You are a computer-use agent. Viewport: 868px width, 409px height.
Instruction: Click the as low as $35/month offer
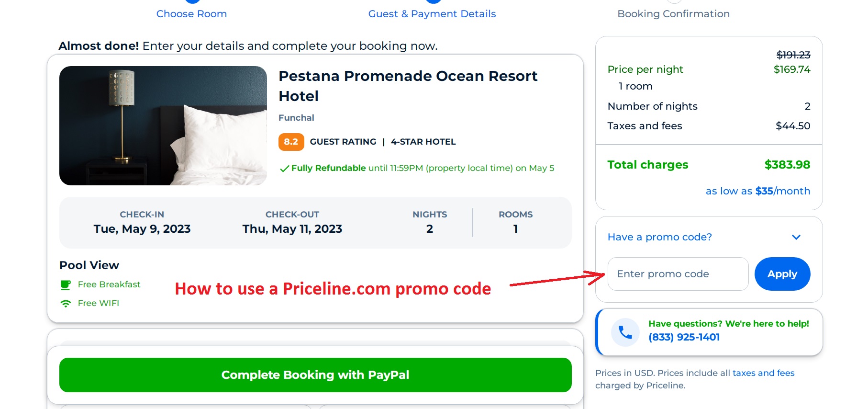[757, 191]
